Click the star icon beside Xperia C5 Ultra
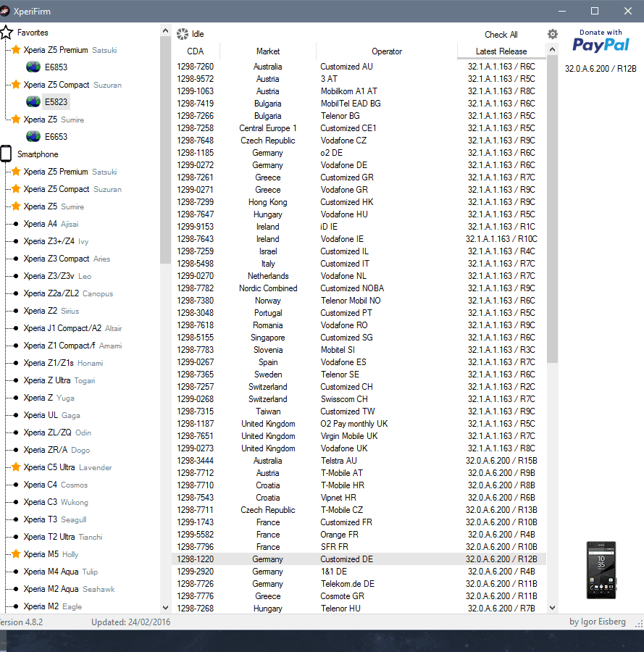This screenshot has height=652, width=644. click(16, 467)
